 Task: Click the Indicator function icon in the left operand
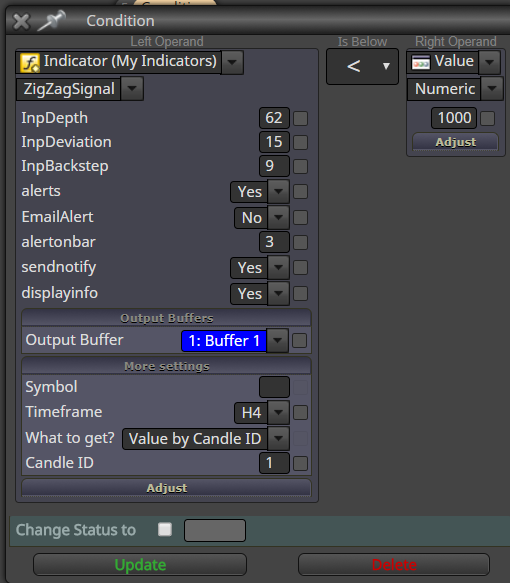[30, 62]
